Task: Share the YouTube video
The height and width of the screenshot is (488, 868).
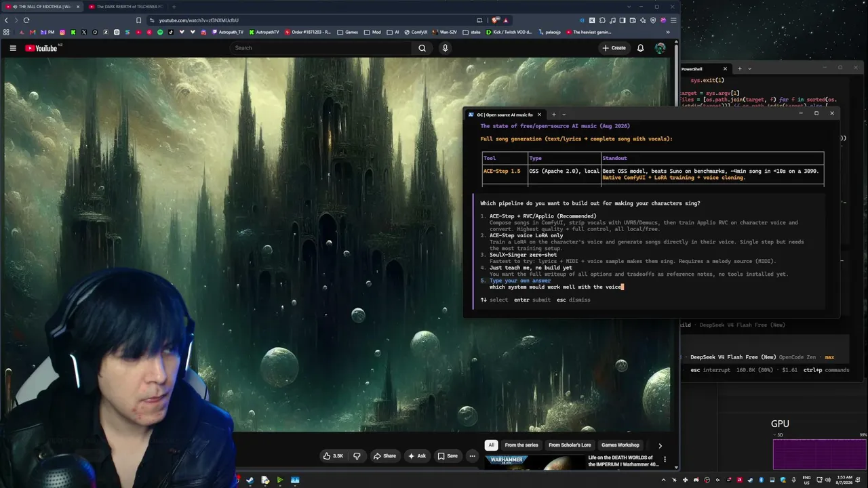Action: [x=384, y=455]
